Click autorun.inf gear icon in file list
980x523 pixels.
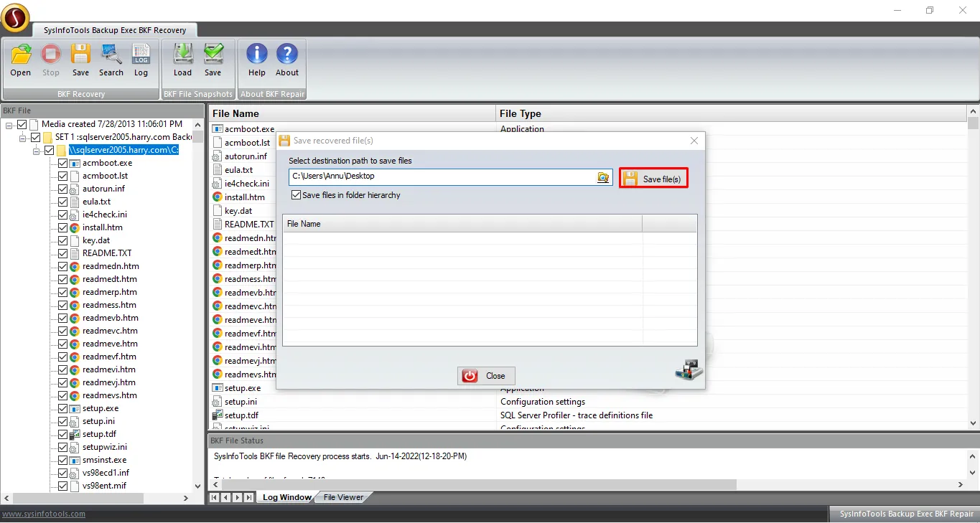pyautogui.click(x=218, y=156)
